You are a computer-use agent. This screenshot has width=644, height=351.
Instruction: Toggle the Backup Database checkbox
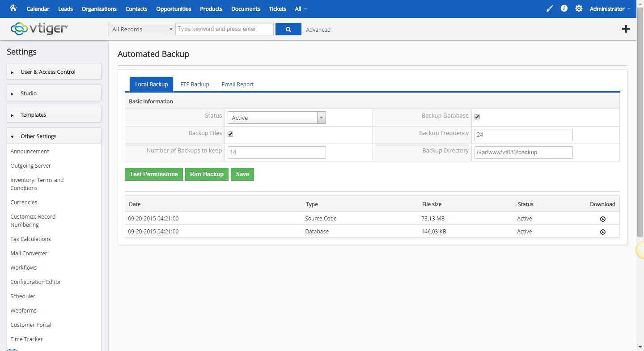click(x=477, y=117)
